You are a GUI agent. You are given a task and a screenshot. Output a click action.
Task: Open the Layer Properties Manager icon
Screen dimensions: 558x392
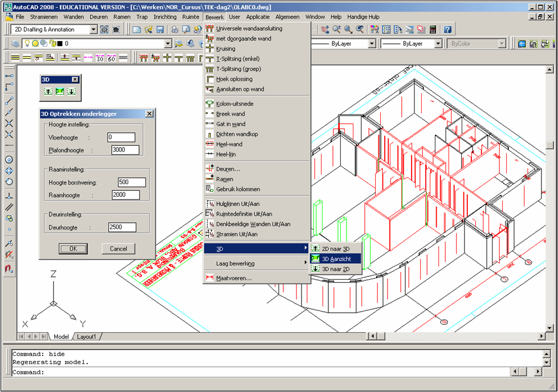click(15, 43)
